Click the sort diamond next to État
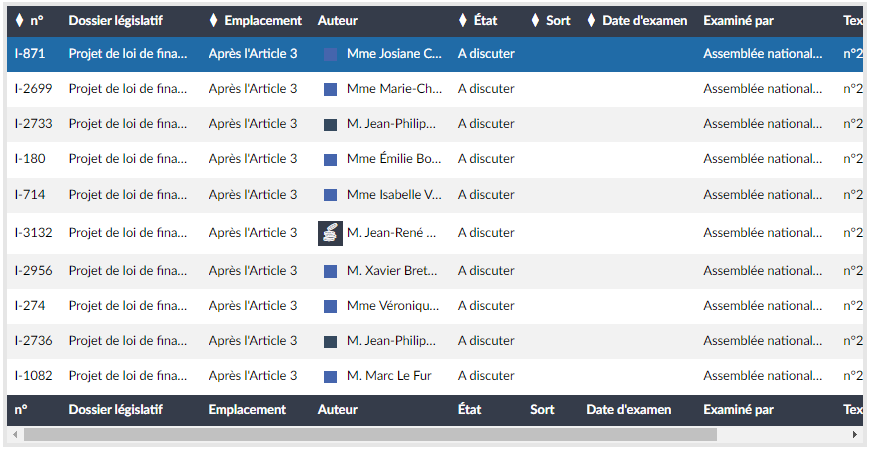 click(462, 21)
